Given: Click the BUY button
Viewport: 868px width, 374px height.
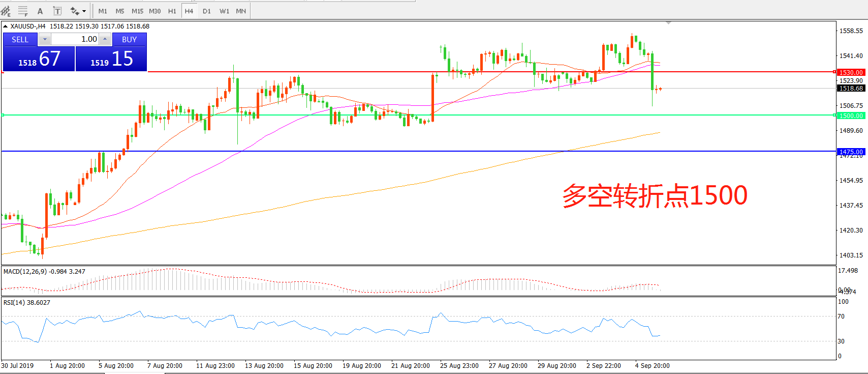Looking at the screenshot, I should coord(129,39).
